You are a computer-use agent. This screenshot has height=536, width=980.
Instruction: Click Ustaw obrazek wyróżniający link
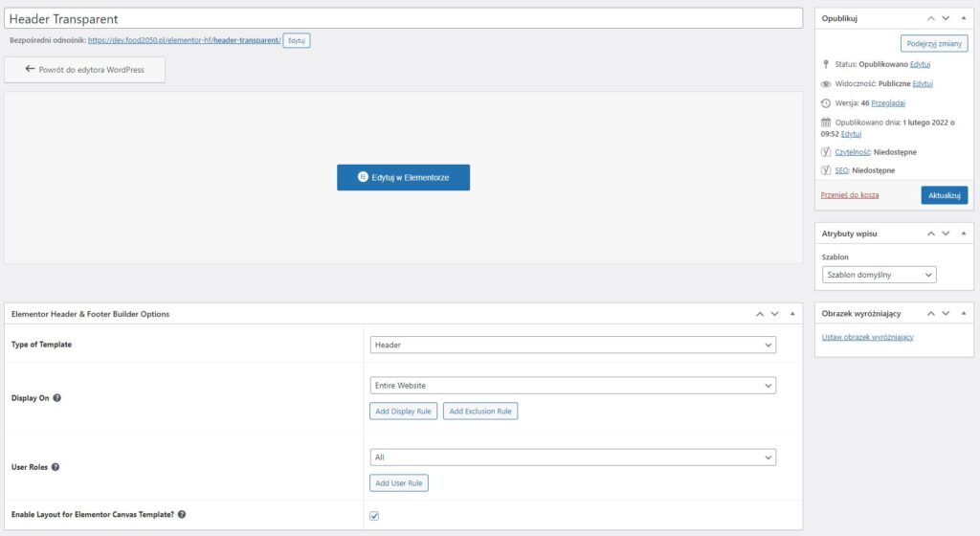867,337
